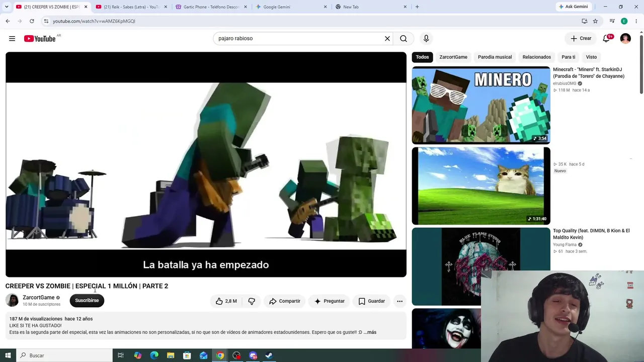Open Top Quality video title link

tap(591, 234)
